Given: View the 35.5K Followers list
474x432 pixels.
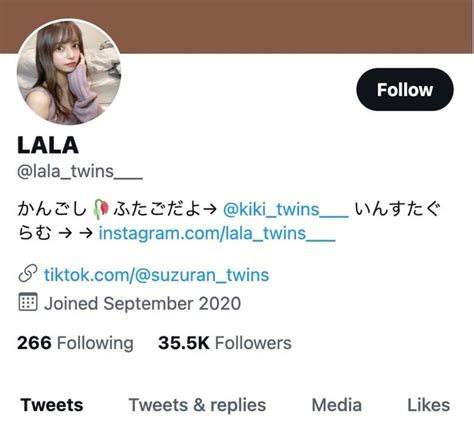Looking at the screenshot, I should [x=225, y=343].
